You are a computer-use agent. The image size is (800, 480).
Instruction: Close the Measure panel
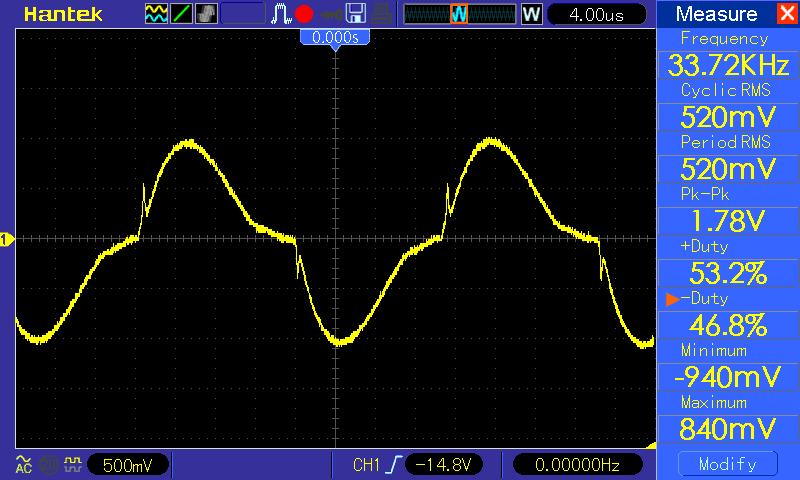click(787, 14)
